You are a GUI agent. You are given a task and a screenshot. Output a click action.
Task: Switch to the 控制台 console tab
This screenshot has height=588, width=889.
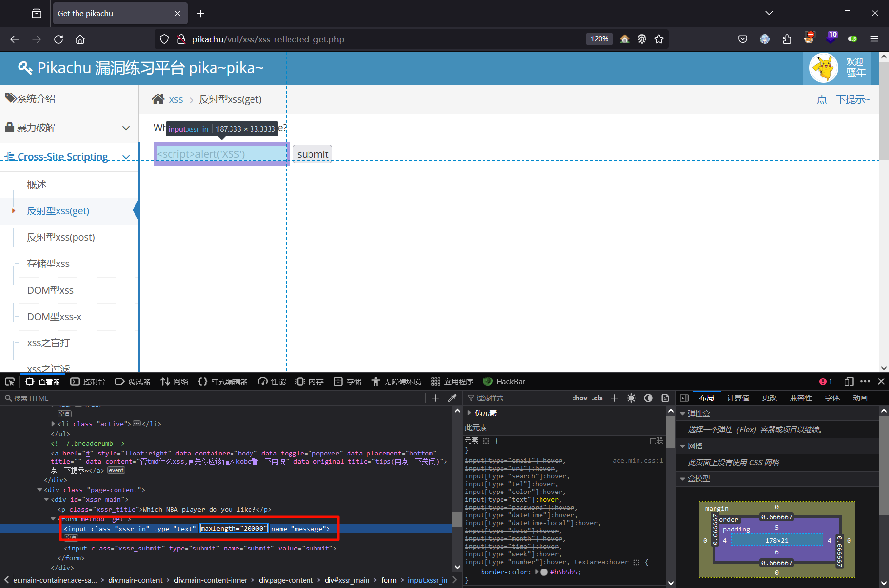click(x=88, y=381)
